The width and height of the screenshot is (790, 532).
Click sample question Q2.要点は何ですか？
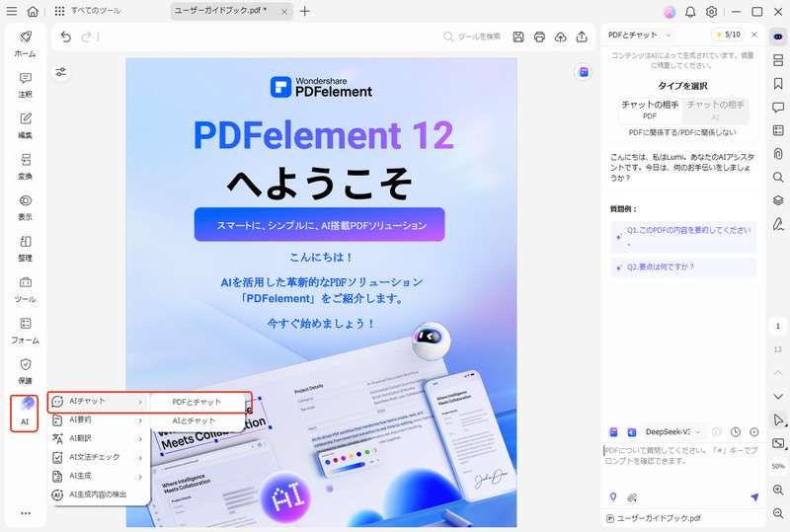coord(683,267)
